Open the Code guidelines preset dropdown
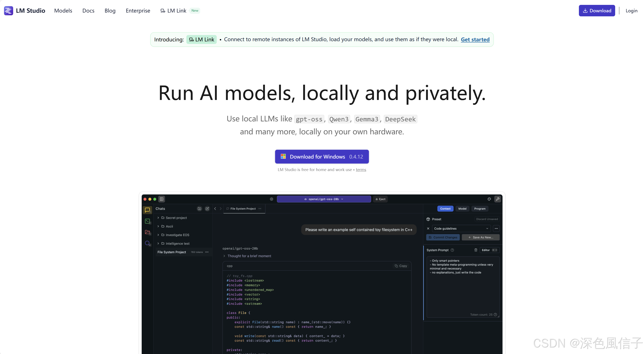Viewport: 644px width, 354px height. pos(461,228)
